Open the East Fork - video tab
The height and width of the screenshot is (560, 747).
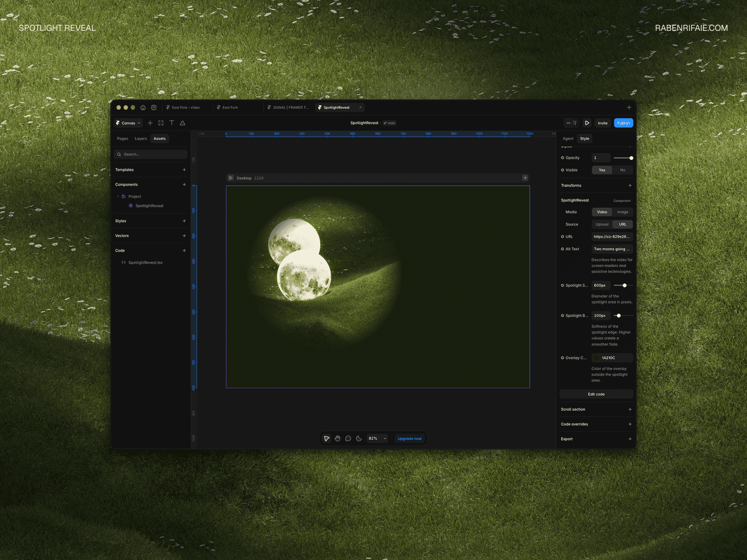tap(185, 107)
